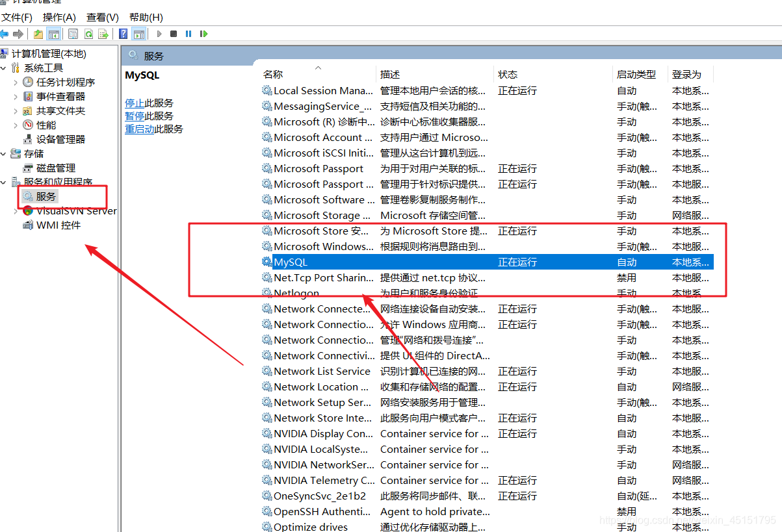782x532 pixels.
Task: Collapse the 系统工具 tree section
Action: tap(4, 68)
